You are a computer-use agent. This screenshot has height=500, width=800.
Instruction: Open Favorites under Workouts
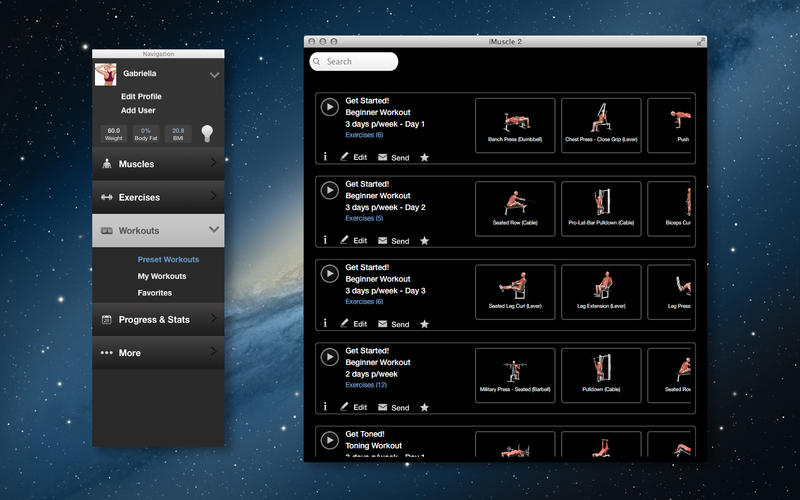[155, 293]
